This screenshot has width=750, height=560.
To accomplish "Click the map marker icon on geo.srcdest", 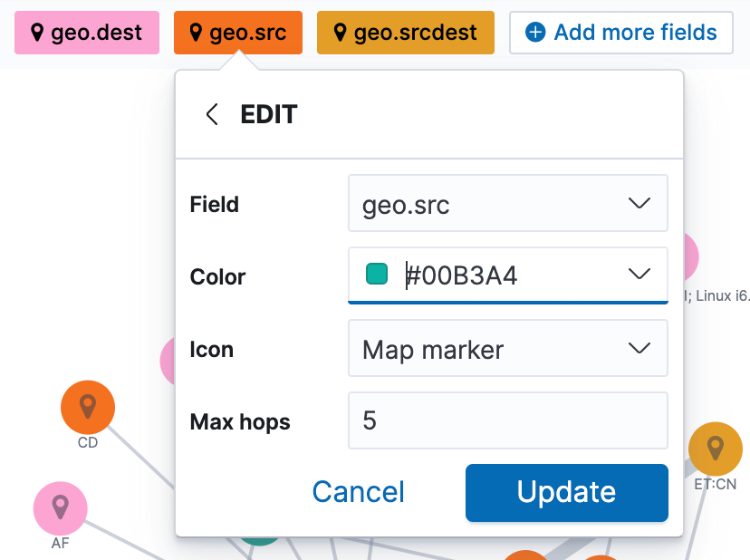I will click(340, 33).
